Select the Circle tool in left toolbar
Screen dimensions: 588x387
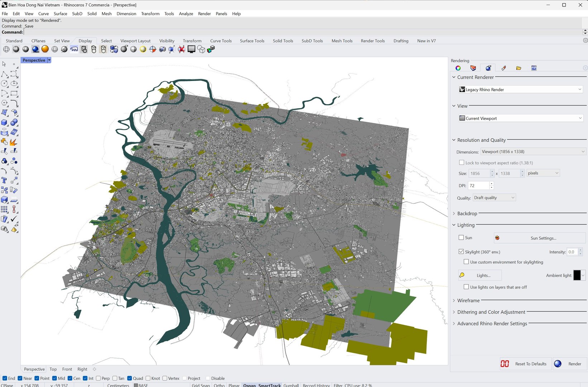click(x=5, y=83)
